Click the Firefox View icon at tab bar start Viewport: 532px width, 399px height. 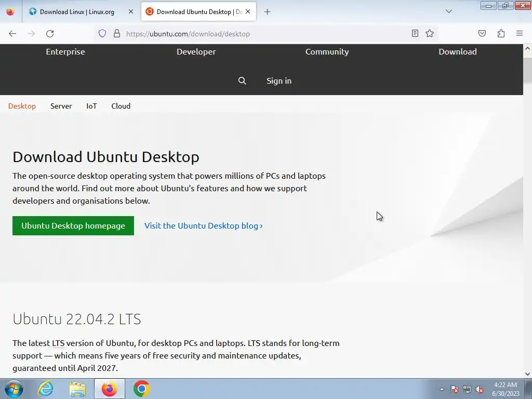(10, 11)
